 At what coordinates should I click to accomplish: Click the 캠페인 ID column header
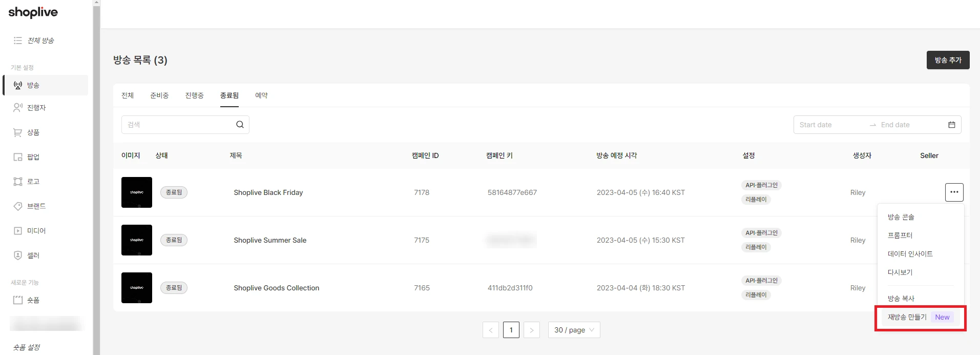point(425,155)
